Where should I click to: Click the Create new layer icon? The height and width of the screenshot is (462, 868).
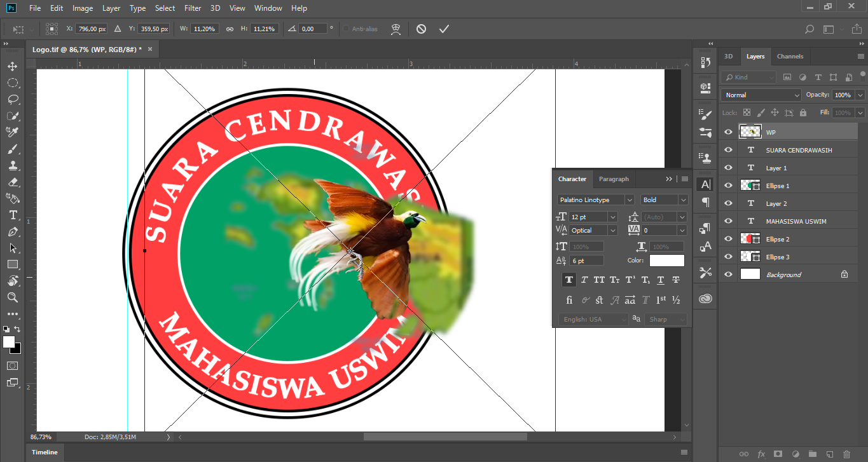point(829,454)
